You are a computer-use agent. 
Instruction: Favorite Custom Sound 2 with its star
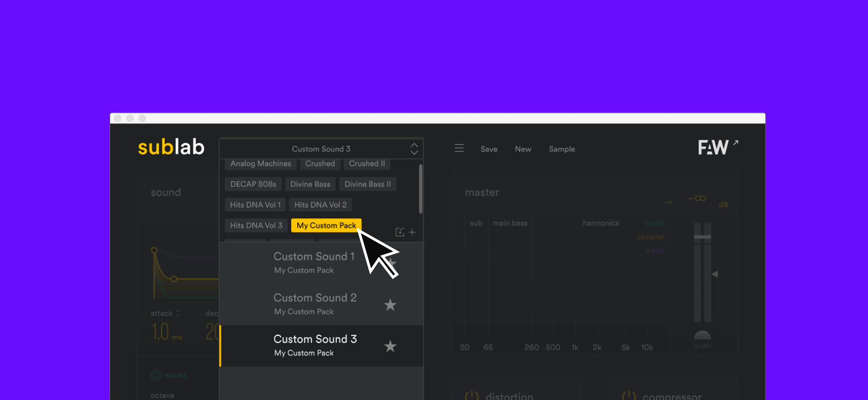[x=390, y=305]
